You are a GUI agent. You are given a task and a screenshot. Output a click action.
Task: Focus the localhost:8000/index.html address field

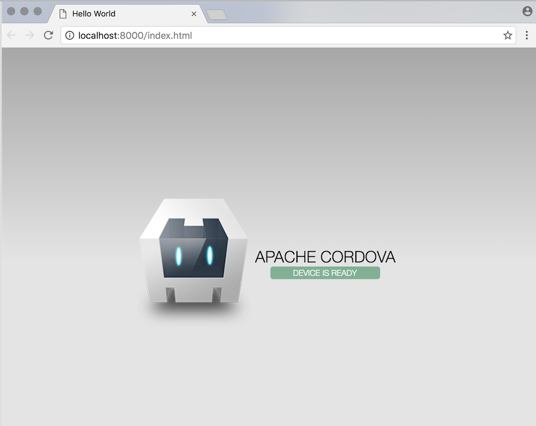pos(288,36)
